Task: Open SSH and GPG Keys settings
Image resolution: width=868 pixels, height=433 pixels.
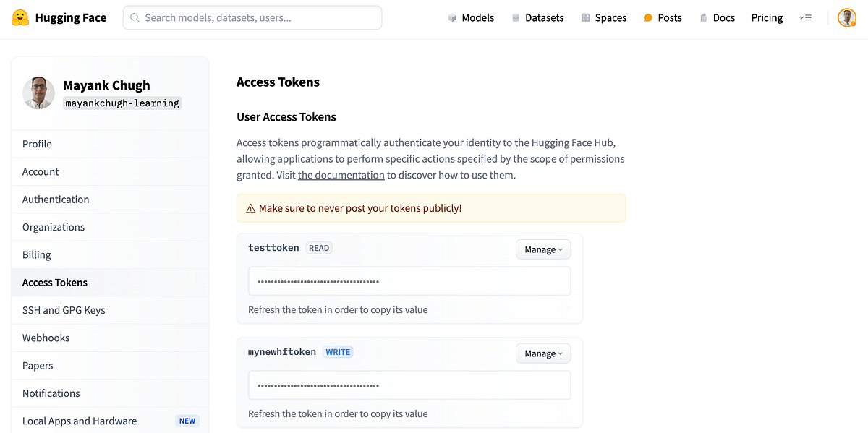Action: (x=64, y=310)
